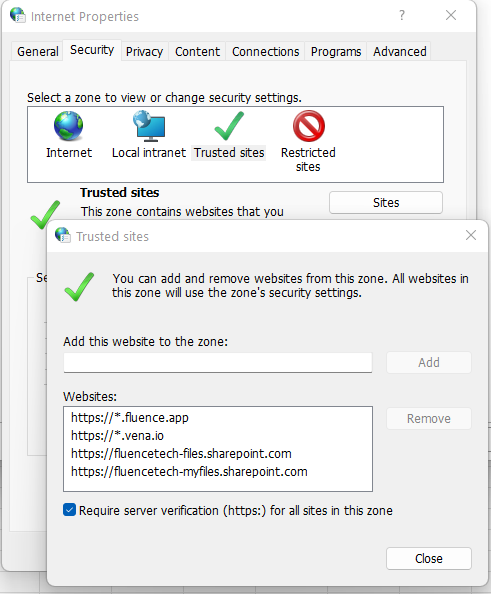Click the Internet Properties title bar icon

[x=17, y=15]
